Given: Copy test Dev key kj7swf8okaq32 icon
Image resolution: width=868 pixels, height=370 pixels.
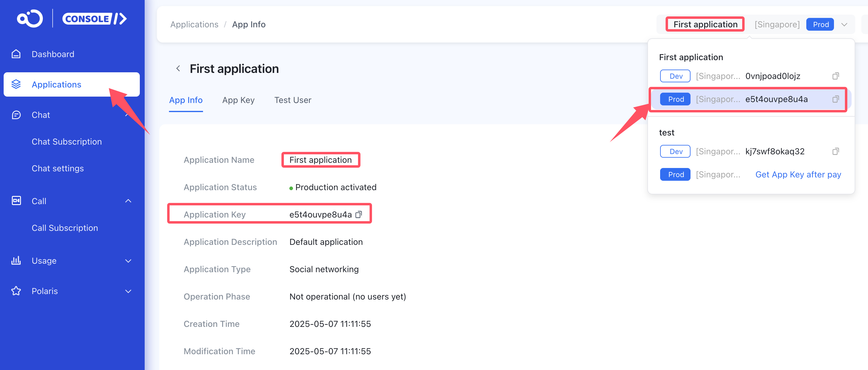Looking at the screenshot, I should [x=835, y=152].
